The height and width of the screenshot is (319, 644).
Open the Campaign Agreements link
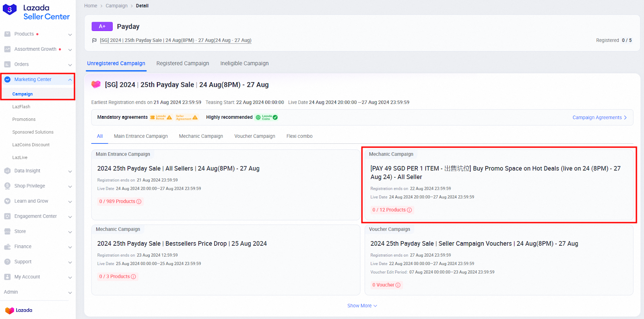599,118
